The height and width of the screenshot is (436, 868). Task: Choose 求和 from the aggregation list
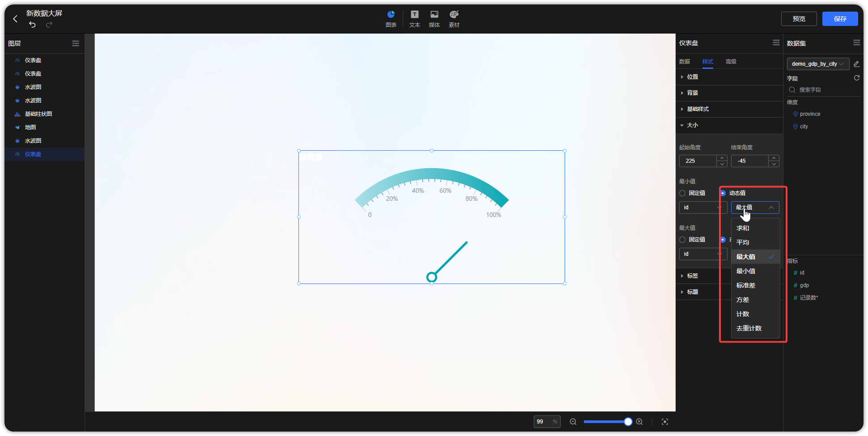[x=756, y=228]
